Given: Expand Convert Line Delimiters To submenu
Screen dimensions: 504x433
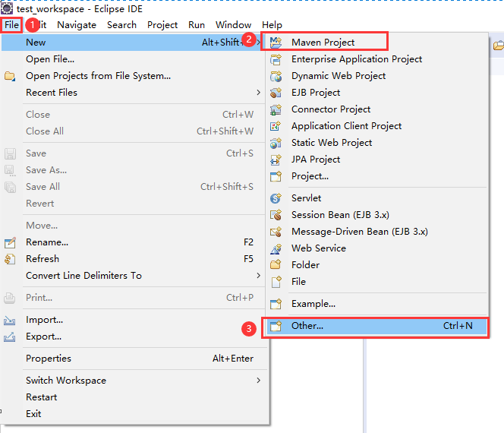Looking at the screenshot, I should 258,276.
